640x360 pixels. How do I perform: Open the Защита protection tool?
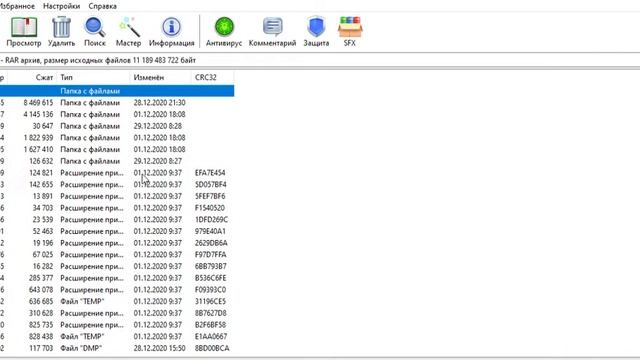(316, 31)
